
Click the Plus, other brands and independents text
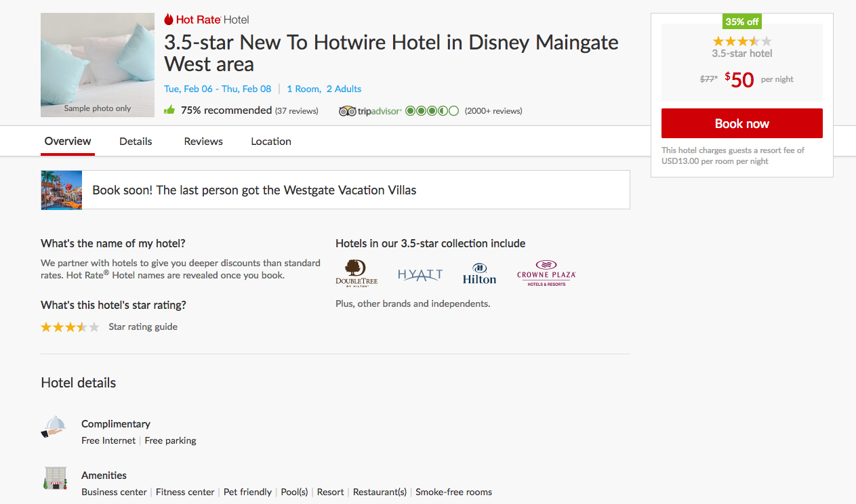413,303
